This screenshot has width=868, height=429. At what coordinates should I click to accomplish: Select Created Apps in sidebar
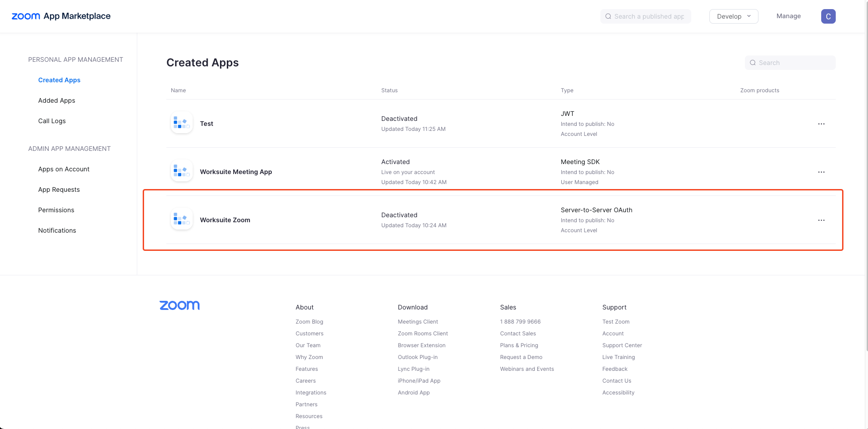59,80
